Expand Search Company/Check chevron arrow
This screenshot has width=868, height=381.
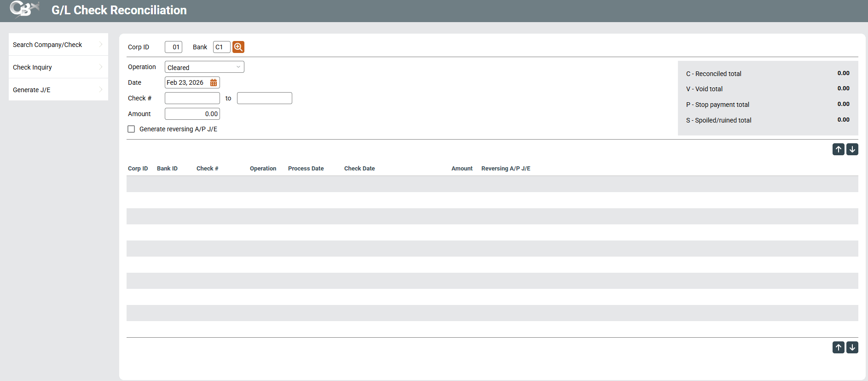click(101, 44)
